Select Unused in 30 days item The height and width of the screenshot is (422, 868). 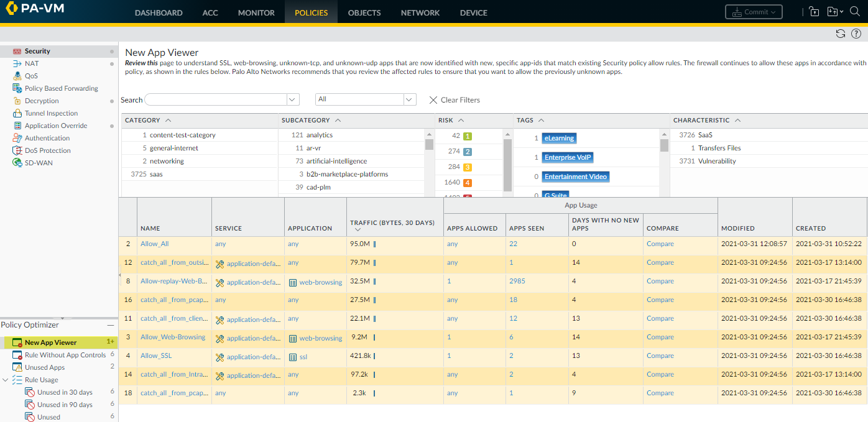(x=64, y=392)
